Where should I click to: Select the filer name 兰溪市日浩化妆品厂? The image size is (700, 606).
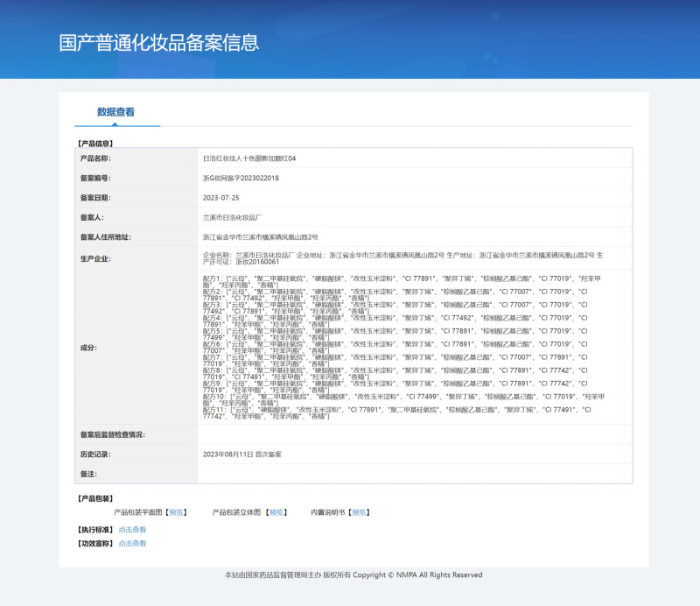(x=232, y=217)
